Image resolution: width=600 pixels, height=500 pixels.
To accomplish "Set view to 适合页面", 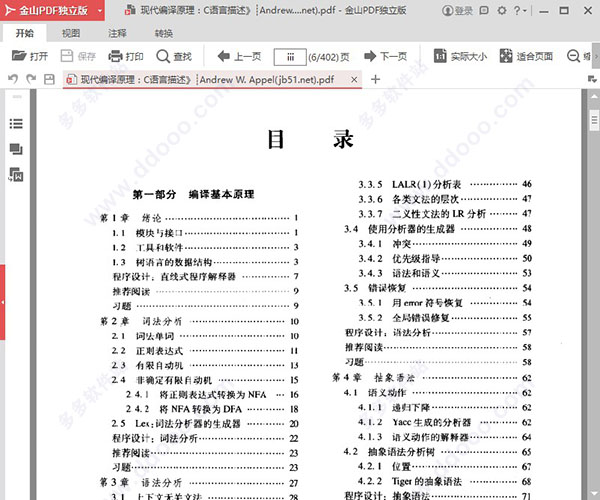I will 526,56.
